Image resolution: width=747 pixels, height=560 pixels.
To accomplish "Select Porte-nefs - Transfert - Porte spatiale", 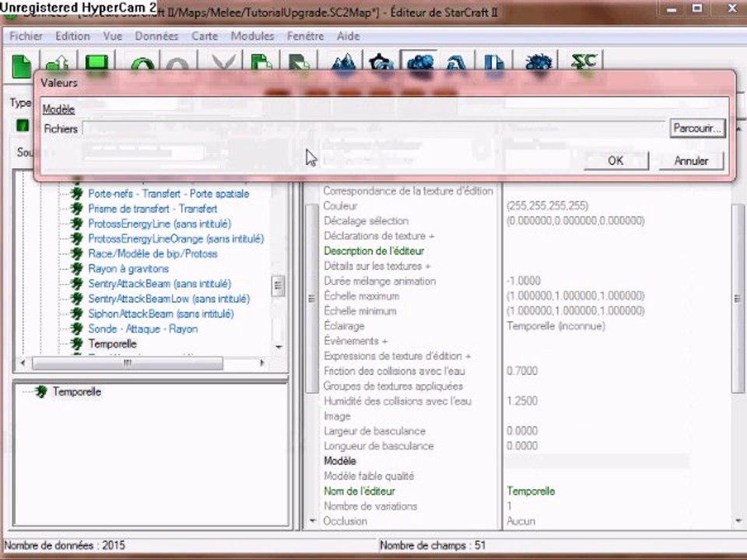I will (x=169, y=194).
